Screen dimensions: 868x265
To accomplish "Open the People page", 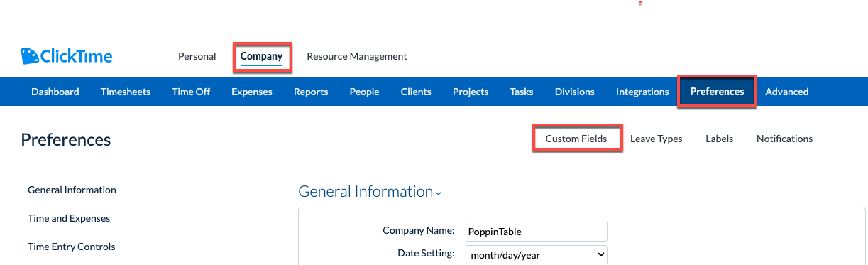I will (x=364, y=92).
